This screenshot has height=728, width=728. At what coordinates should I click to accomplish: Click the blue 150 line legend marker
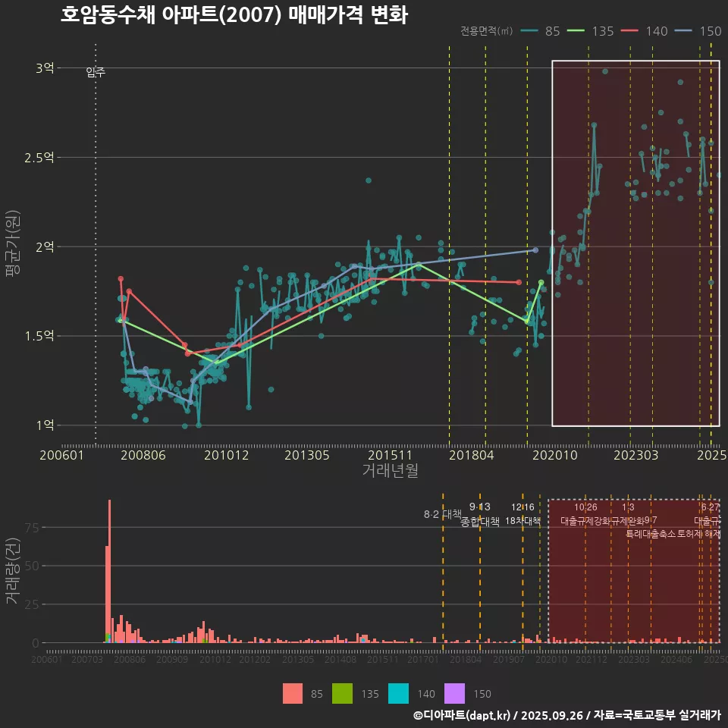pyautogui.click(x=685, y=31)
